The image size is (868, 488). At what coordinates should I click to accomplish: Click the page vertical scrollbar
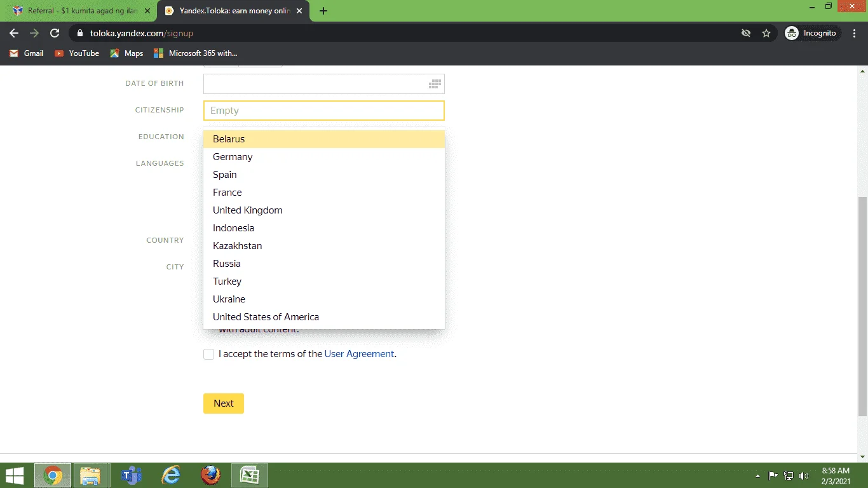tap(862, 306)
